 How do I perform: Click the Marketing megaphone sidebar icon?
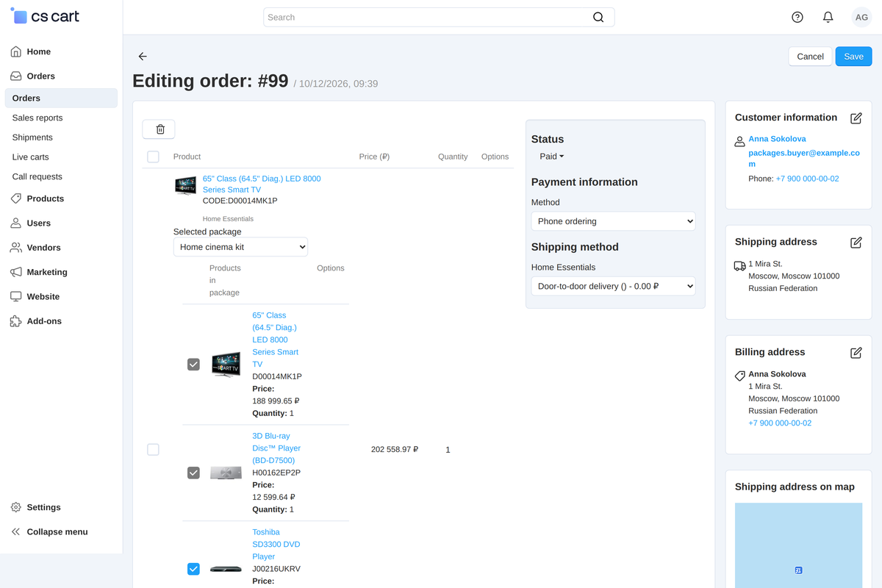(x=16, y=272)
